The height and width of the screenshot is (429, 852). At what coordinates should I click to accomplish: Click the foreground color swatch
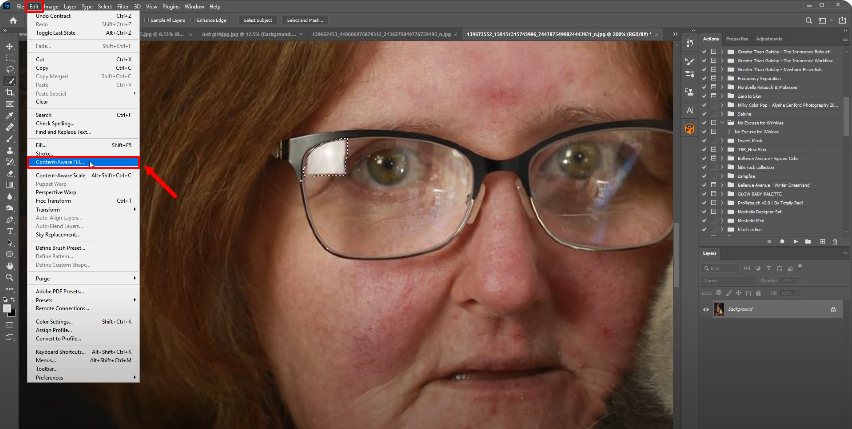[x=6, y=307]
